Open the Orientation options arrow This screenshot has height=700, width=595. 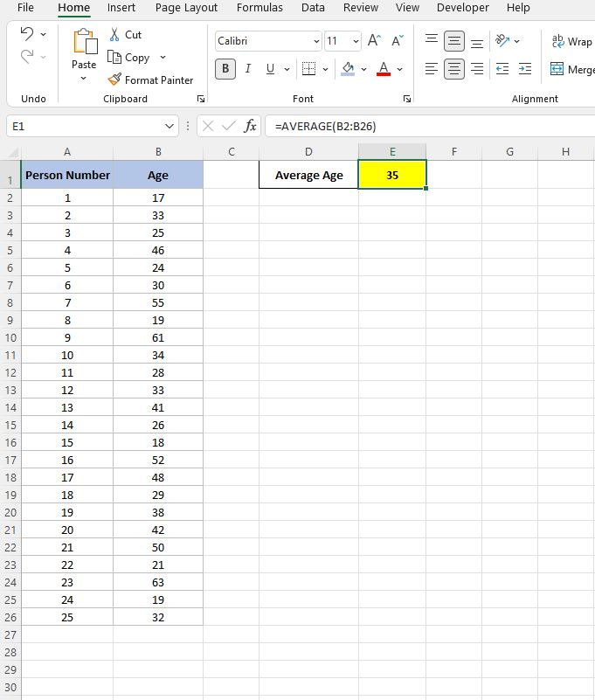click(x=517, y=41)
